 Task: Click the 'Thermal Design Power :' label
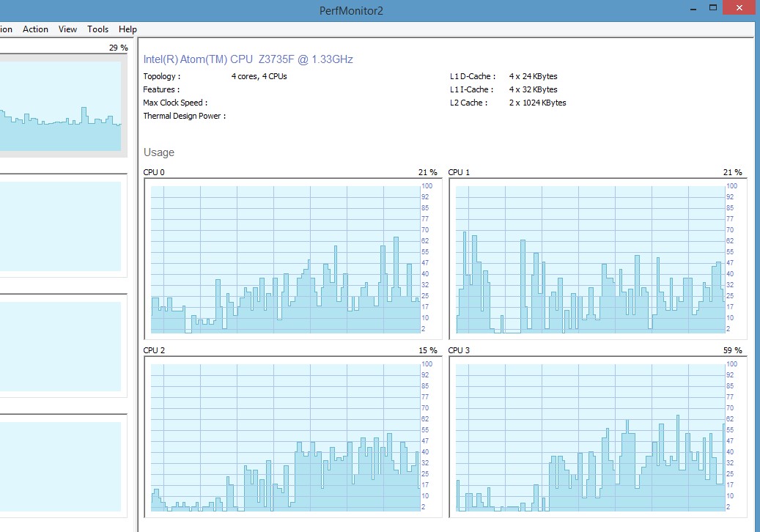click(185, 116)
